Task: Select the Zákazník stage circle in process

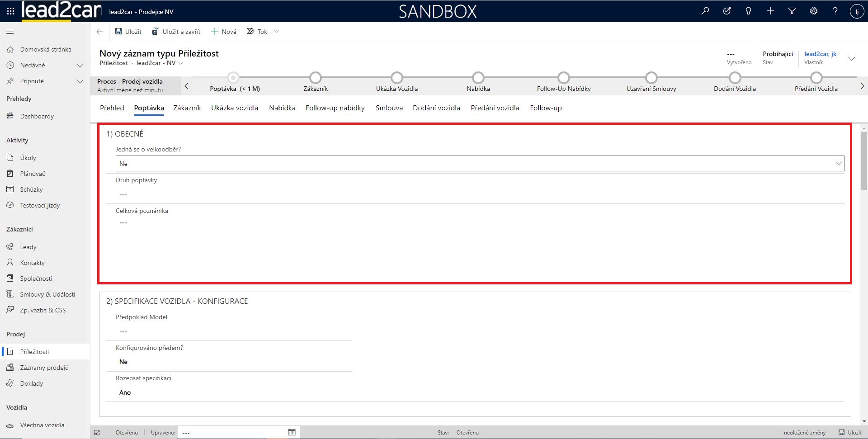Action: 316,78
